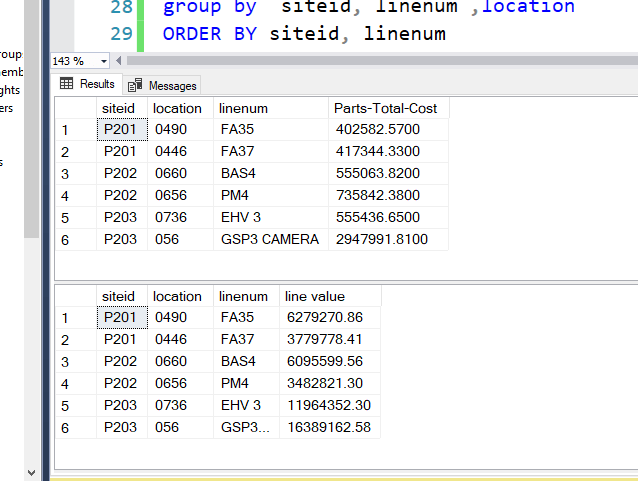The image size is (638, 481).
Task: Select row 4 header in top grid
Action: [x=66, y=195]
